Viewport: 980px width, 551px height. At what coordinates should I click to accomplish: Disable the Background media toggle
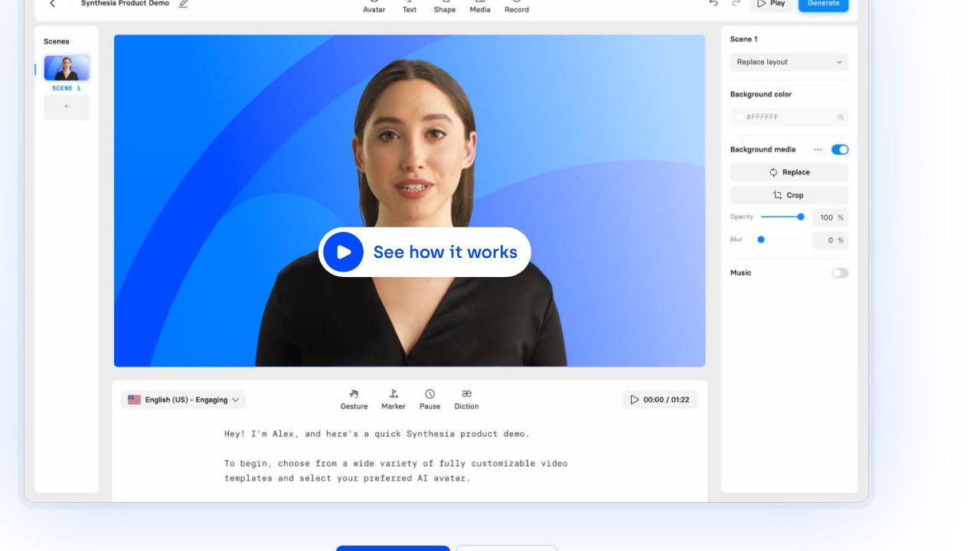pos(840,150)
